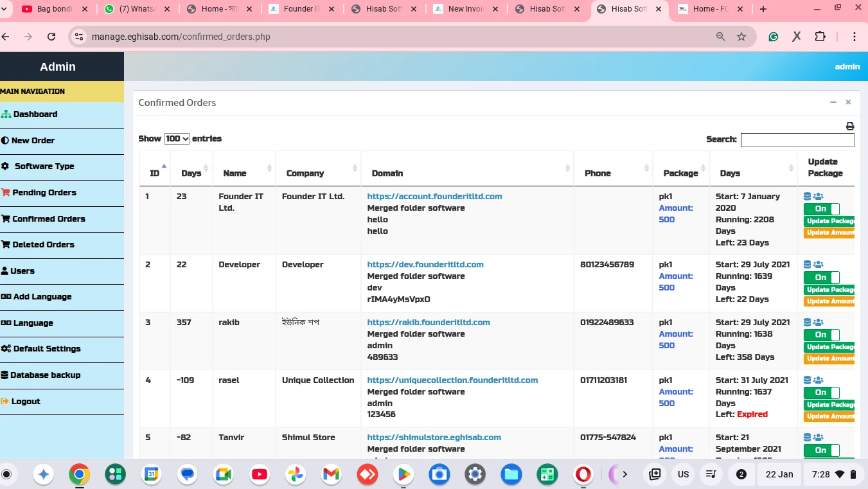
Task: Click the users group icon in Developer row
Action: (x=818, y=265)
